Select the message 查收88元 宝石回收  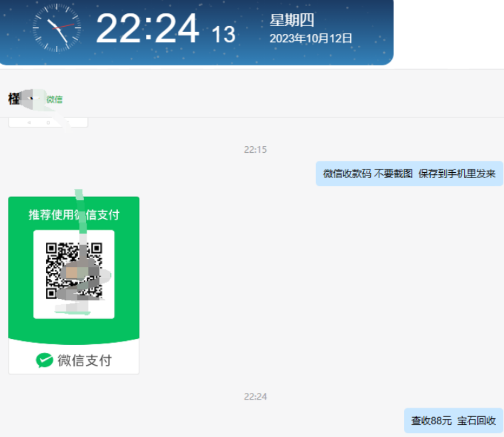pos(453,420)
